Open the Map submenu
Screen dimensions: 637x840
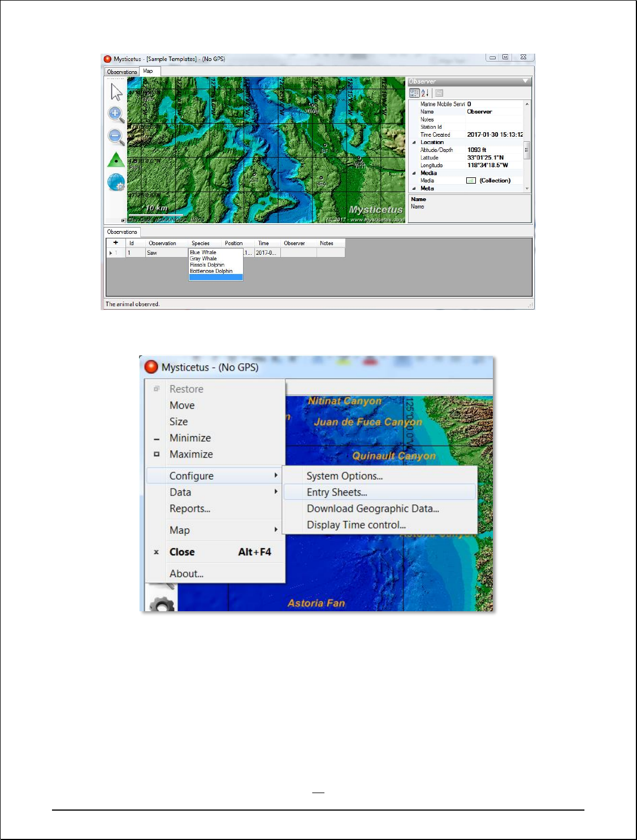215,530
